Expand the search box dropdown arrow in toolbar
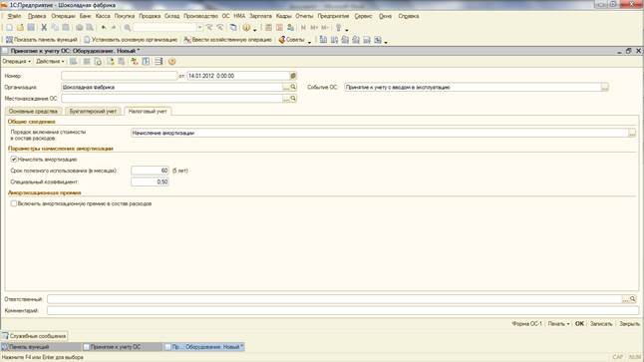Viewport: 644px width, 362px height. coord(200,28)
